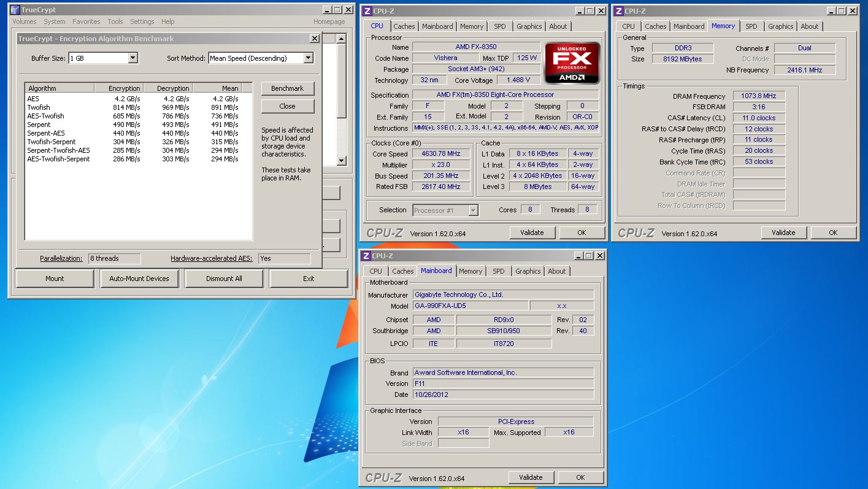Image resolution: width=868 pixels, height=489 pixels.
Task: Open the Buffer Size dropdown
Action: [x=133, y=58]
